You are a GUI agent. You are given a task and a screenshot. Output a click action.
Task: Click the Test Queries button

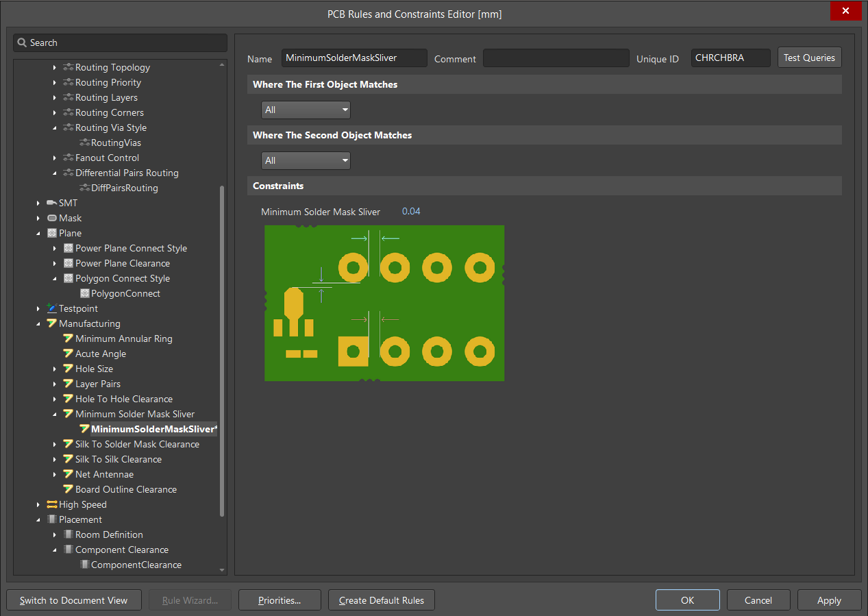(x=809, y=58)
